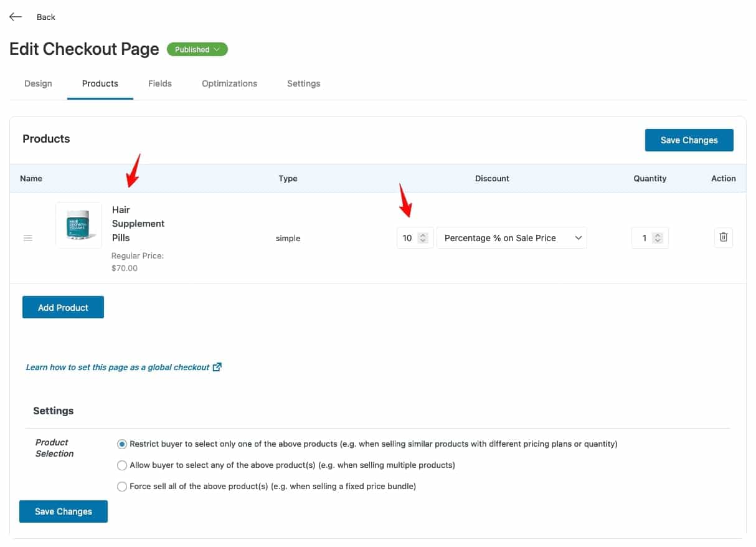Viewport: 756px width, 547px height.
Task: Click the external link icon beside global checkout link
Action: point(217,366)
